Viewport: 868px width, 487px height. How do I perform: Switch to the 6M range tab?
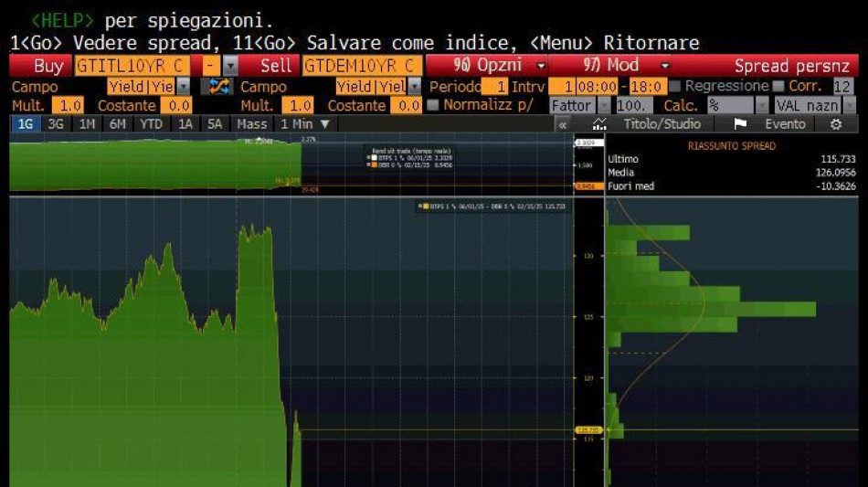[x=117, y=124]
